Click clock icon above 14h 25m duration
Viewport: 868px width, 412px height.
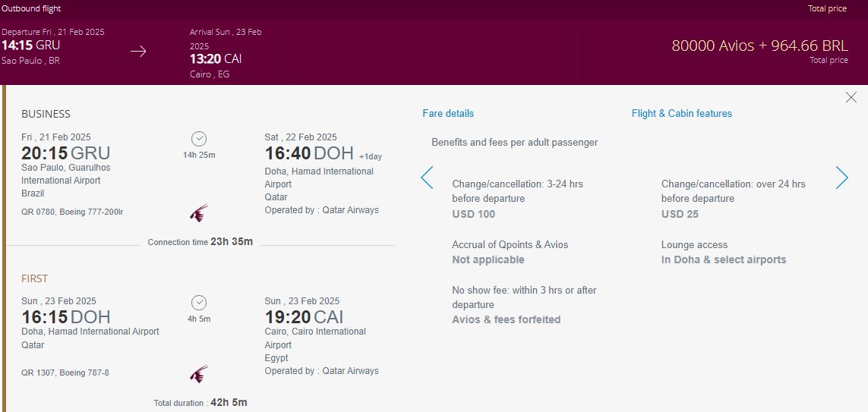(199, 139)
